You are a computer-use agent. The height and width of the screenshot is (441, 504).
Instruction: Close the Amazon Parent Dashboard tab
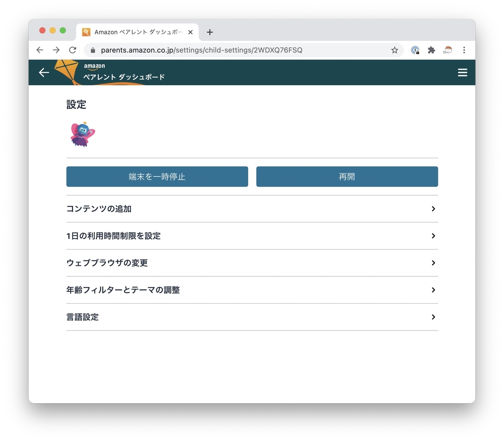coord(190,32)
